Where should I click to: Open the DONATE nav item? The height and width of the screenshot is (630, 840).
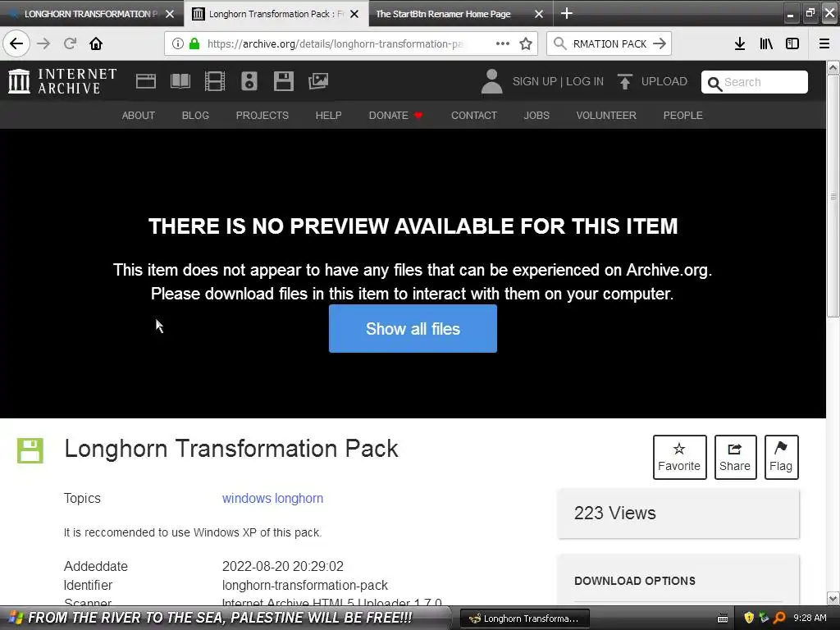(388, 115)
